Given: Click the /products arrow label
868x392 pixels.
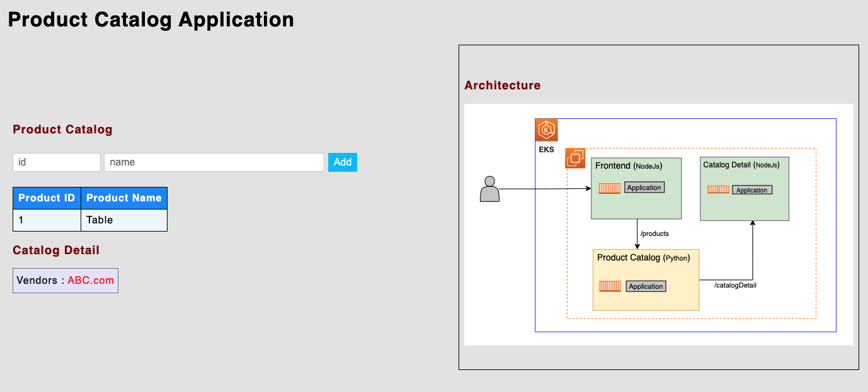Looking at the screenshot, I should [655, 233].
